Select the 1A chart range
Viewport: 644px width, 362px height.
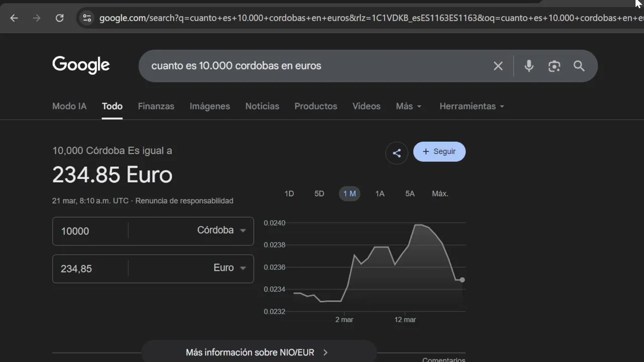(x=380, y=194)
